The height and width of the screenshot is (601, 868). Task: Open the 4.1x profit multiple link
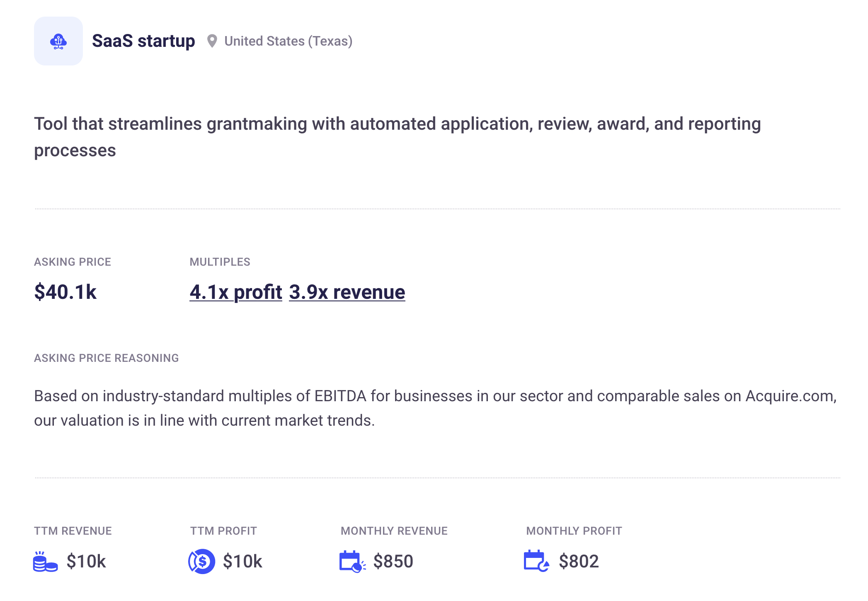click(x=235, y=292)
